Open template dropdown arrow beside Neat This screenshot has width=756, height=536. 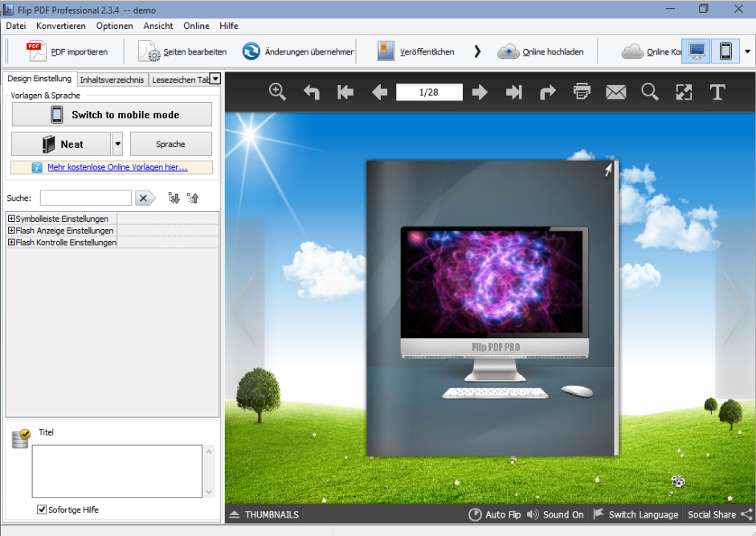[x=117, y=145]
